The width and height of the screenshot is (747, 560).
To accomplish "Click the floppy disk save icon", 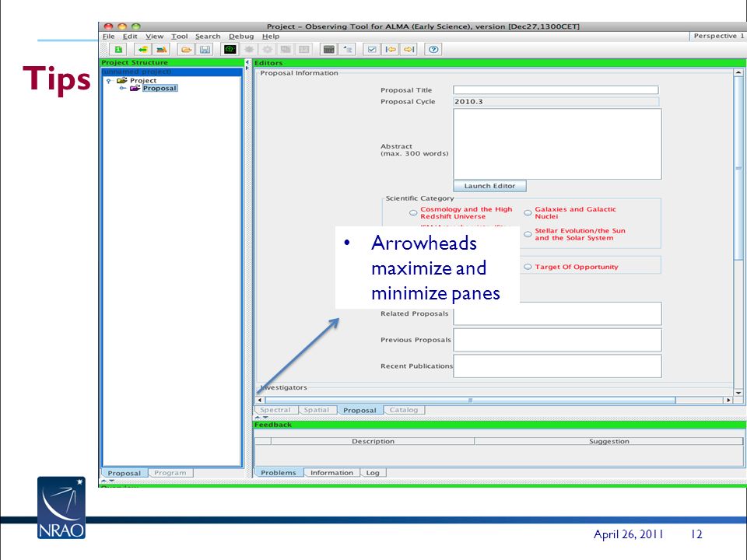I will 205,50.
